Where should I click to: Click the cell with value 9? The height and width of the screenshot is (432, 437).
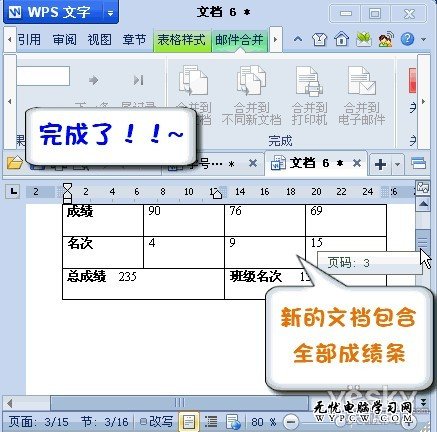[265, 252]
